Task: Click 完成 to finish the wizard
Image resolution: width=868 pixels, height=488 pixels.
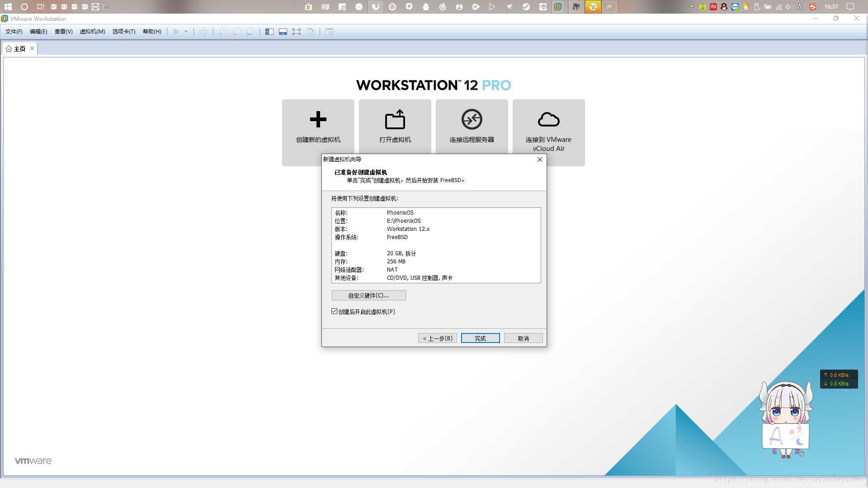Action: (480, 338)
